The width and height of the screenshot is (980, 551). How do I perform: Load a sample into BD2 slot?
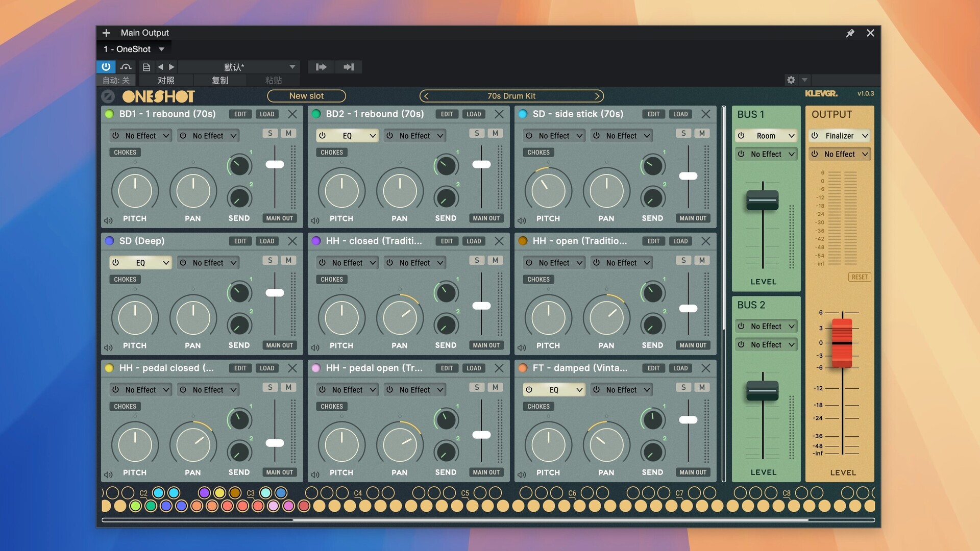click(x=474, y=114)
